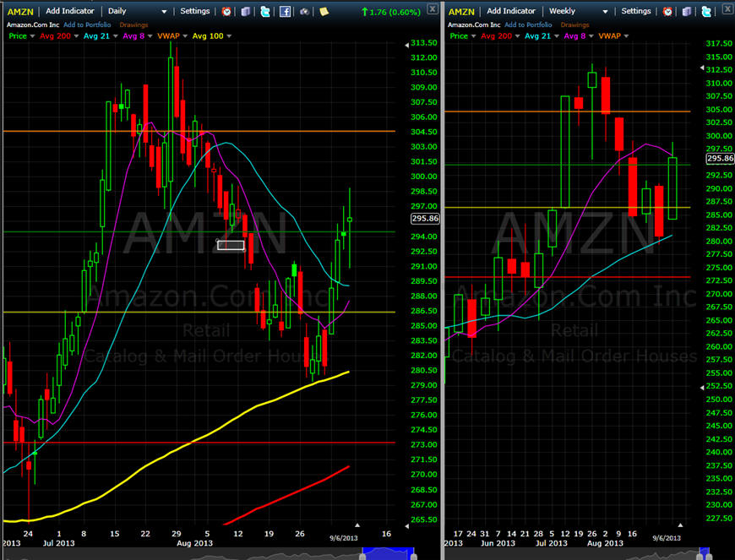Click the stacked documents icon in Weekly chart
The image size is (735, 560).
tap(687, 11)
